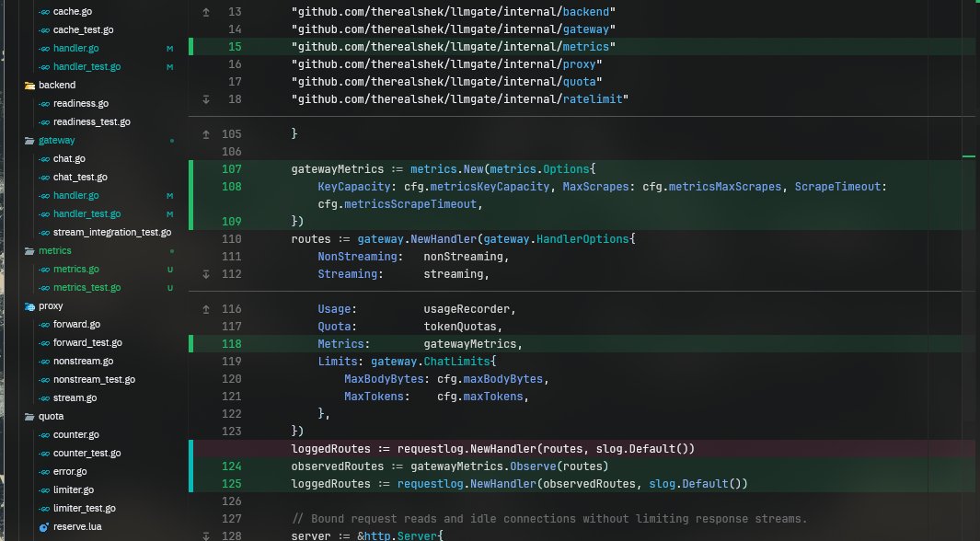980x541 pixels.
Task: Expand hidden lines below line 18
Action: coord(205,99)
